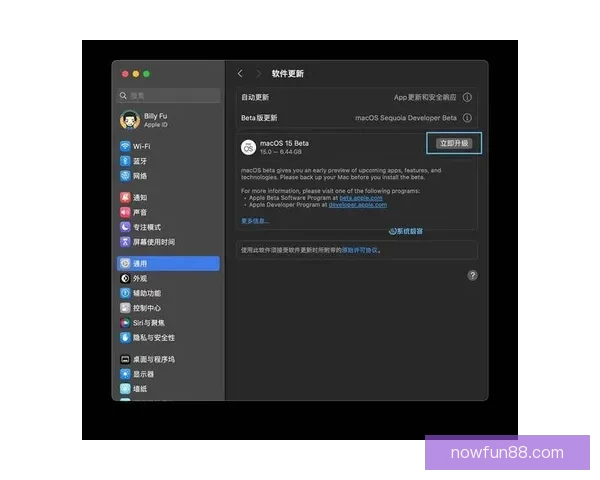
Task: Click the info icon beside Beta版更新
Action: click(467, 118)
